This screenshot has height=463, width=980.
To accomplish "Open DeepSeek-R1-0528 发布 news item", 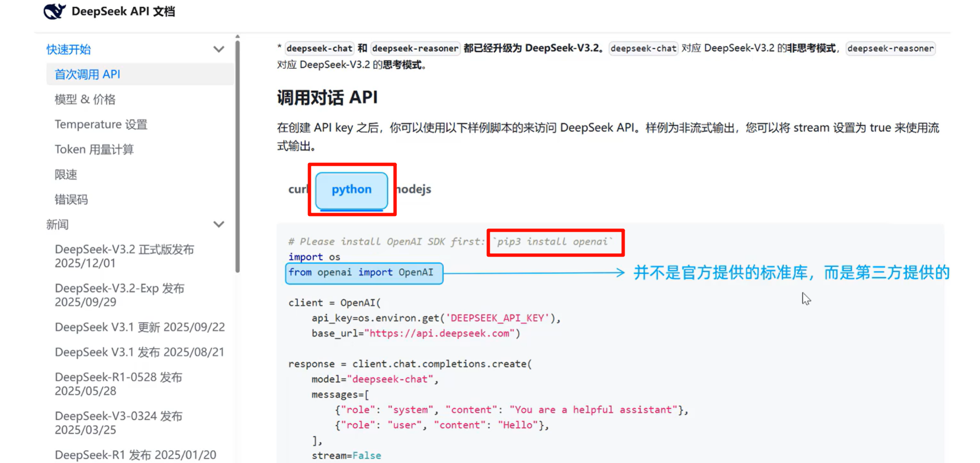I will pyautogui.click(x=119, y=384).
